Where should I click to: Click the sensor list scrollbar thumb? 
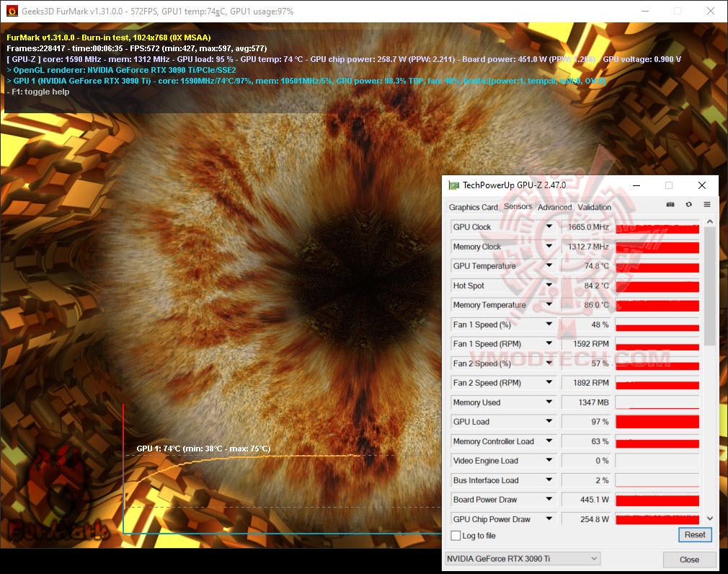(710, 286)
